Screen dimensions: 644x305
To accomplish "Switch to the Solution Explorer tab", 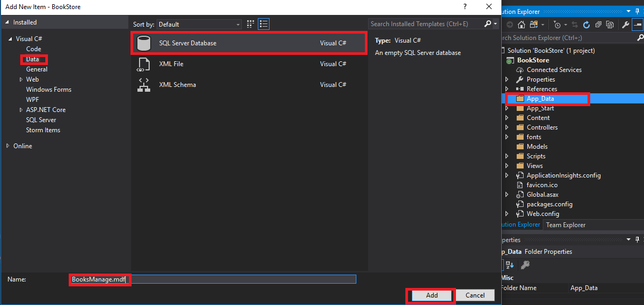I will point(520,224).
